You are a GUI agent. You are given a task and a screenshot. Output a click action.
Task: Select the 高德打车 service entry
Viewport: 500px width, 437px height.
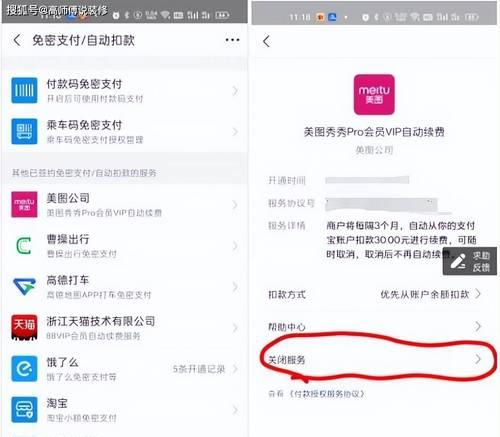point(125,287)
